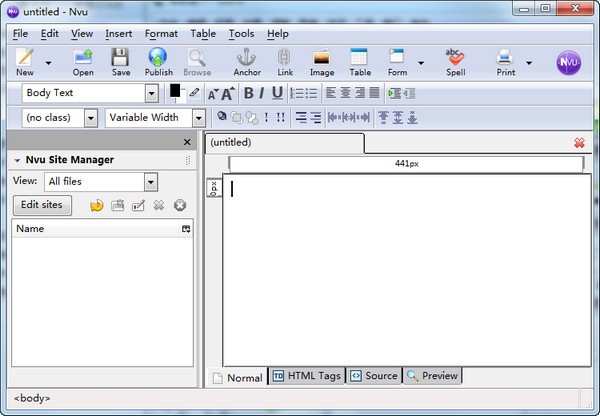Indent text with the indent icon
600x416 pixels.
click(x=395, y=93)
